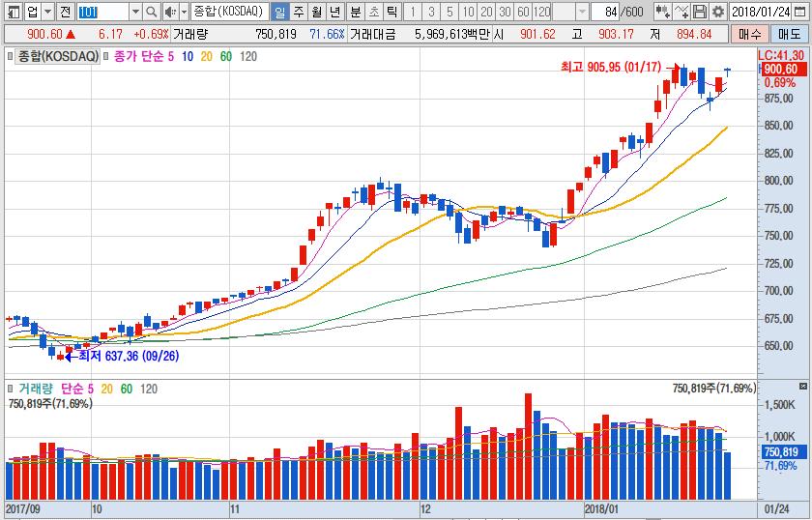This screenshot has height=520, width=812.
Task: Click the magenta 5-day moving average label
Action: tap(170, 56)
